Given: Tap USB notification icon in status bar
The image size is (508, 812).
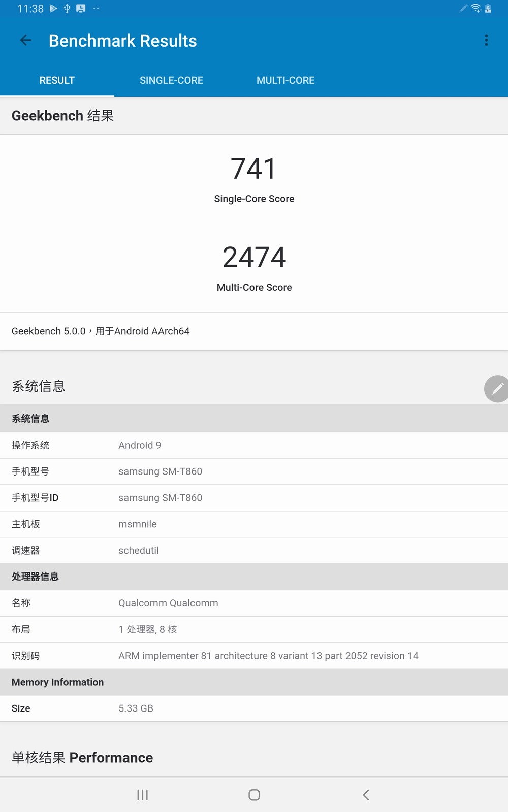Looking at the screenshot, I should point(67,8).
